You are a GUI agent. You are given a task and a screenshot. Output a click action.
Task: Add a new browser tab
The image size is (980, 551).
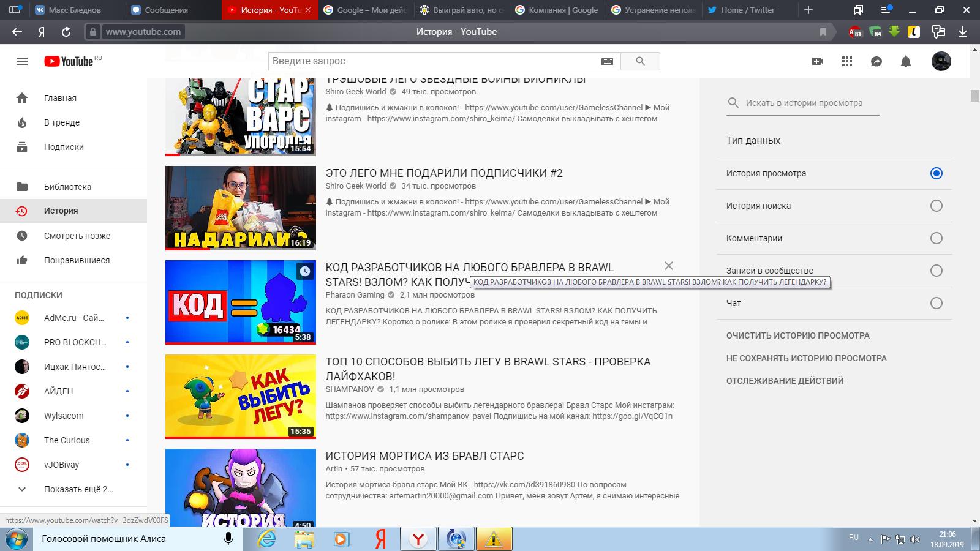pyautogui.click(x=809, y=10)
